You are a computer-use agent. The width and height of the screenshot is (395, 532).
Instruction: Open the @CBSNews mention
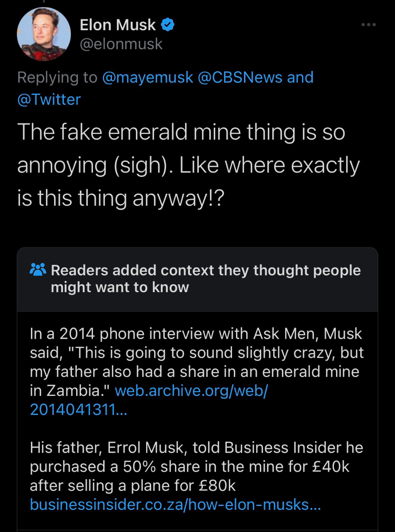[241, 77]
